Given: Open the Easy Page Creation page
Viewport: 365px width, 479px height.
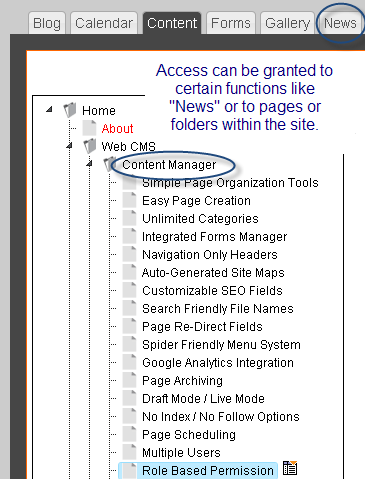Looking at the screenshot, I should click(x=196, y=200).
